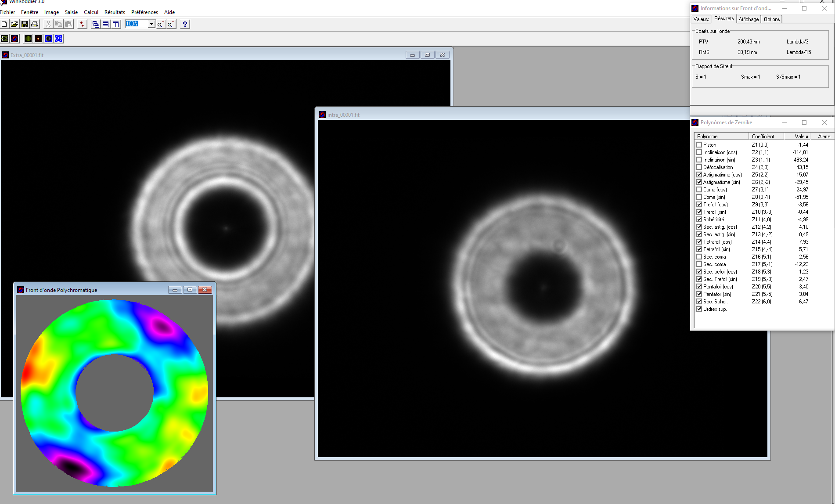Uncheck the Tetrafoil (sin) checkbox
Image resolution: width=835 pixels, height=504 pixels.
(699, 249)
